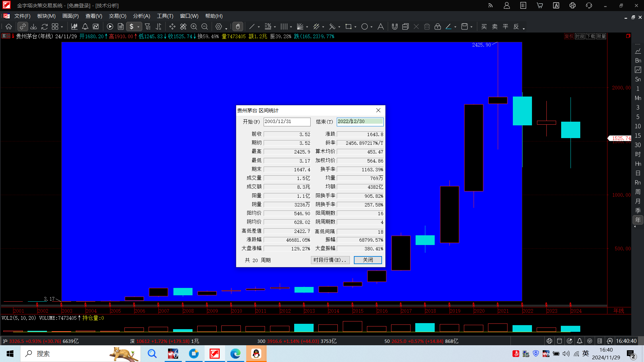Click the zoom in magnifier
Image resolution: width=644 pixels, height=362 pixels.
tap(194, 26)
